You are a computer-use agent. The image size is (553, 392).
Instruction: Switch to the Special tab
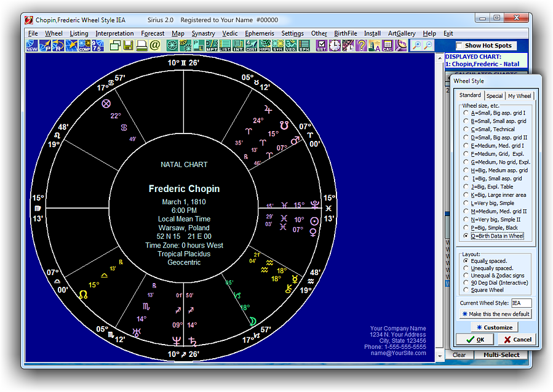pos(495,96)
